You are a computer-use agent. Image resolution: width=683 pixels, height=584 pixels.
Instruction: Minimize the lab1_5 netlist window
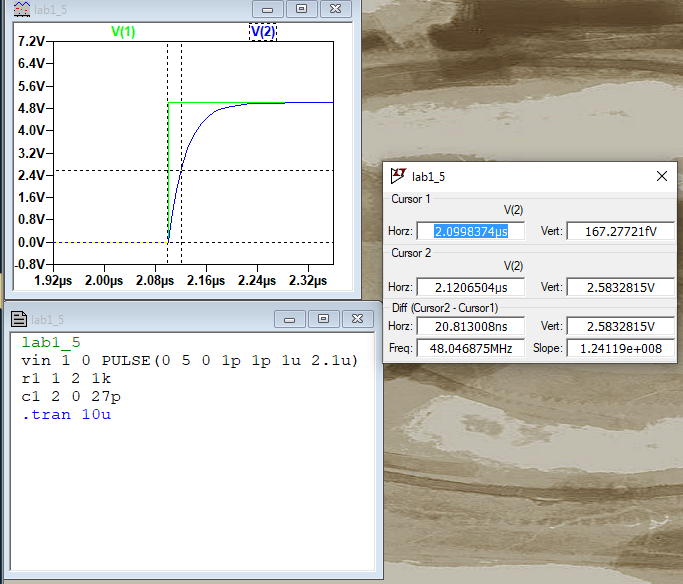pos(290,319)
